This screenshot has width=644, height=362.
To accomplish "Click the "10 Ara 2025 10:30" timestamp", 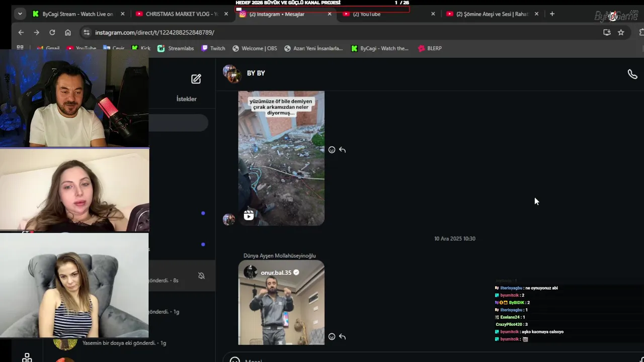I will click(x=455, y=239).
